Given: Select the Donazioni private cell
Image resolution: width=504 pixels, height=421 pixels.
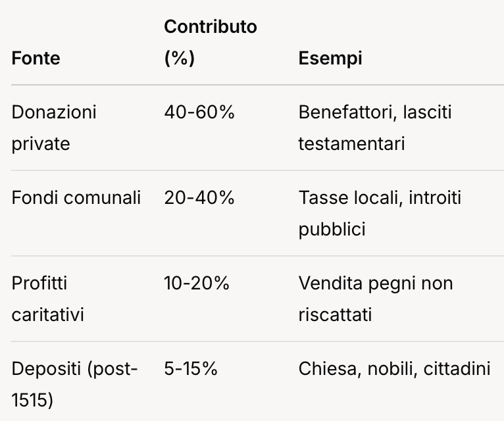Looking at the screenshot, I should (54, 128).
